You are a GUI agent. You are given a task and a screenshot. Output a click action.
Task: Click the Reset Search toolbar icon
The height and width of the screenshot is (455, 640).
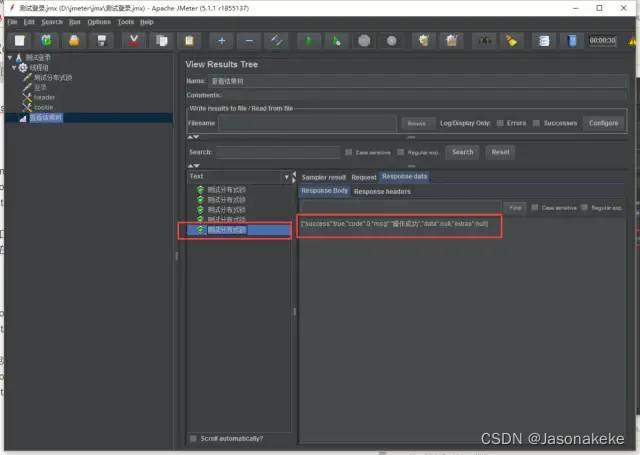[x=511, y=40]
